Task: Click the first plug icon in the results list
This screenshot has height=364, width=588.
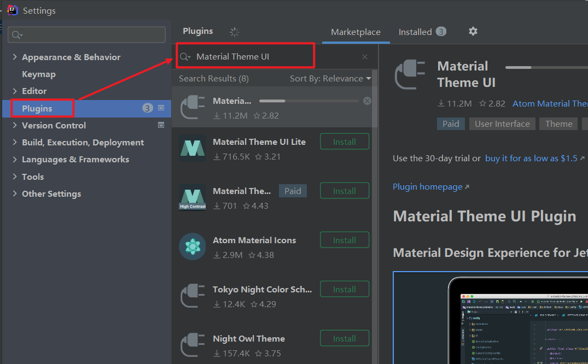Action: pos(193,108)
